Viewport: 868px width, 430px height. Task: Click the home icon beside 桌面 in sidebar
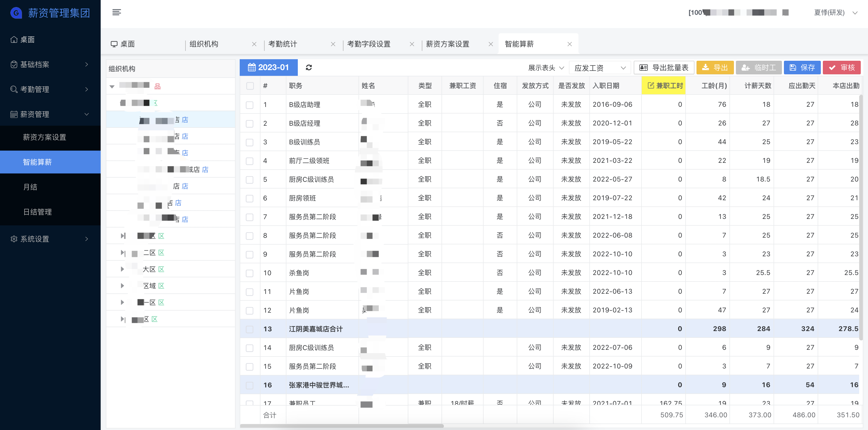pyautogui.click(x=14, y=39)
